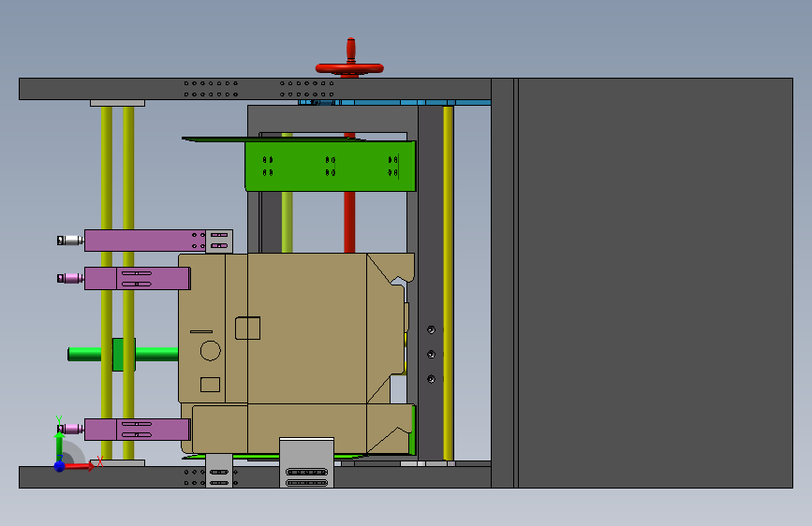Click the middle bolt on the dark column

431,354
